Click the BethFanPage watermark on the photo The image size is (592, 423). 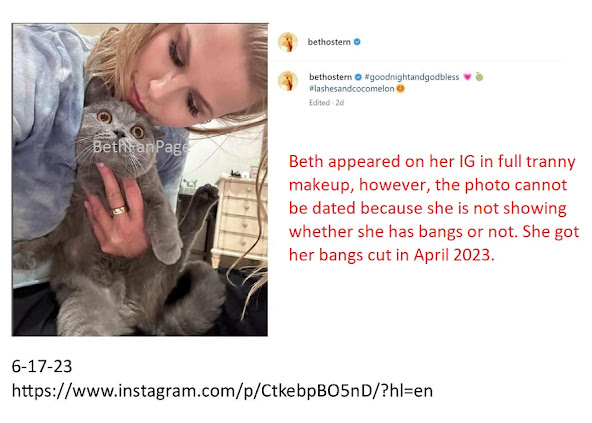point(140,147)
